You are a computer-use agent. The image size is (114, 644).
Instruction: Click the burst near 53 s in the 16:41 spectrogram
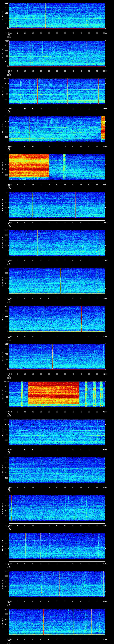point(94,394)
